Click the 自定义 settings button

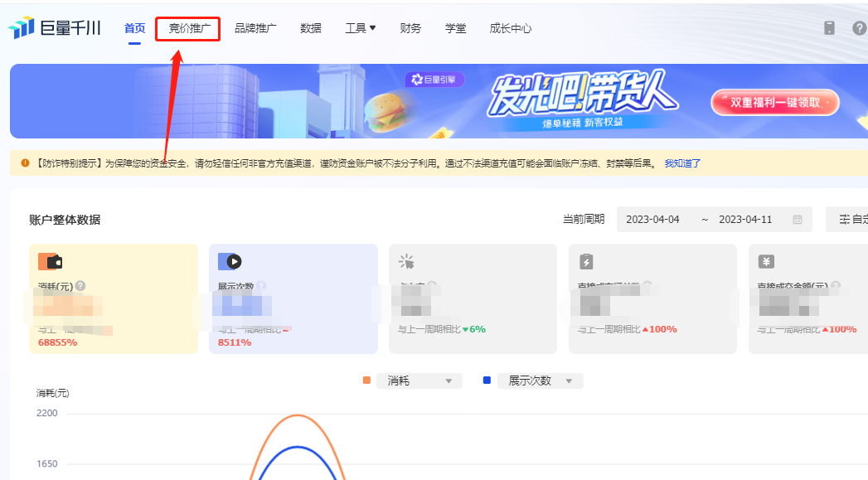[x=847, y=219]
